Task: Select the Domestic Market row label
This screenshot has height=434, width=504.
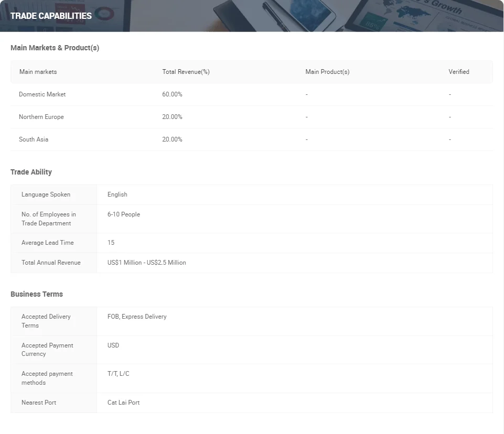Action: coord(42,94)
